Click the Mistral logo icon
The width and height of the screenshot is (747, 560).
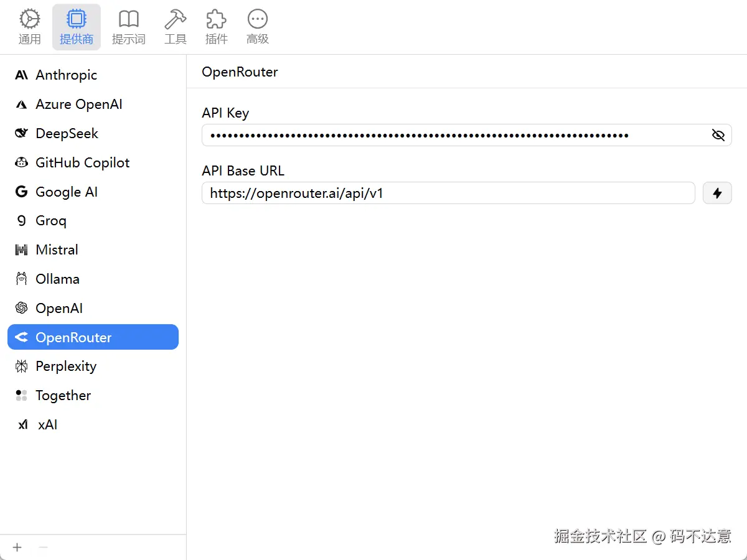pos(22,250)
